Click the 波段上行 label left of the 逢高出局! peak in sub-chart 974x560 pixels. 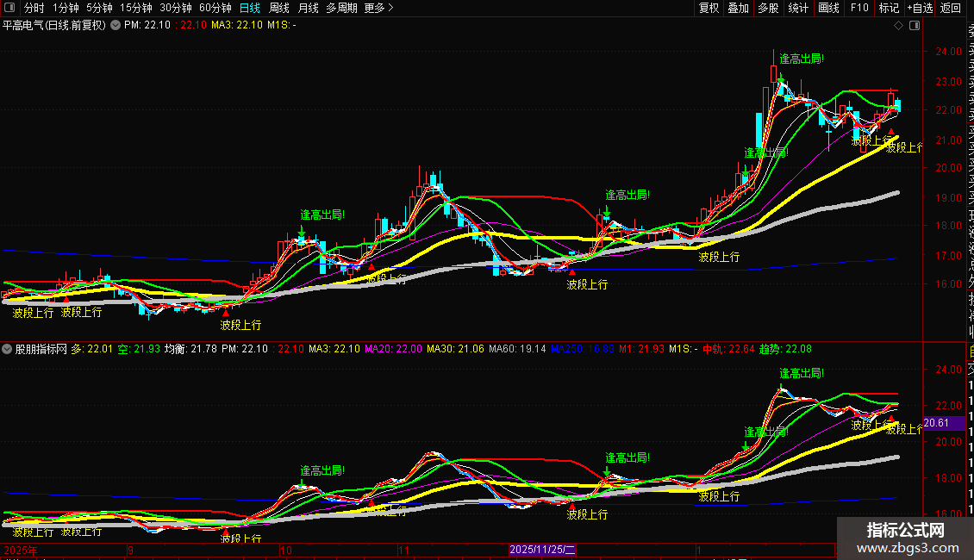click(x=719, y=496)
